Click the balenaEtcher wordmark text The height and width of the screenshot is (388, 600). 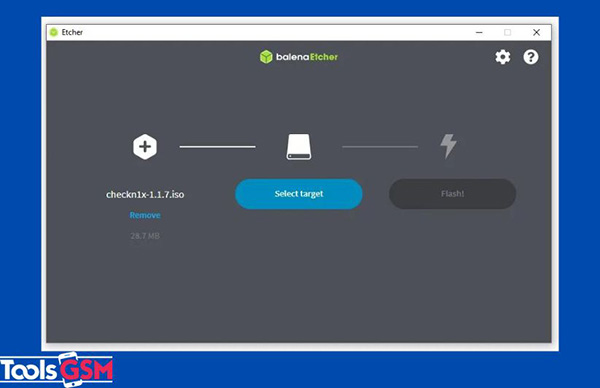tap(307, 57)
